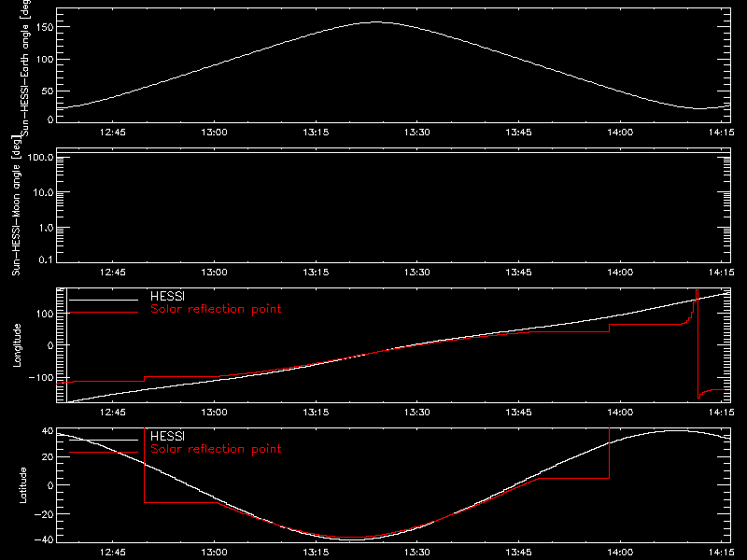
Task: Click the -100 tick on Longitude axis
Action: point(40,378)
